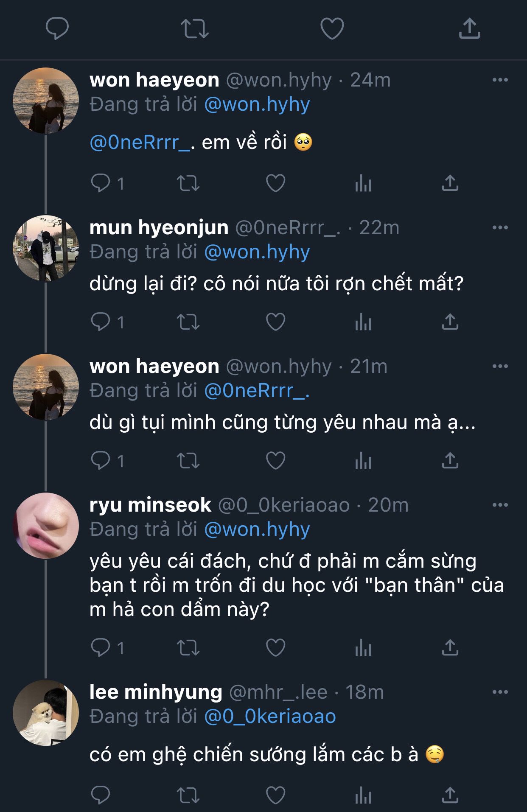Viewport: 527px width, 812px height.
Task: Like mun hyeonjun's reply tweet
Action: tap(275, 322)
